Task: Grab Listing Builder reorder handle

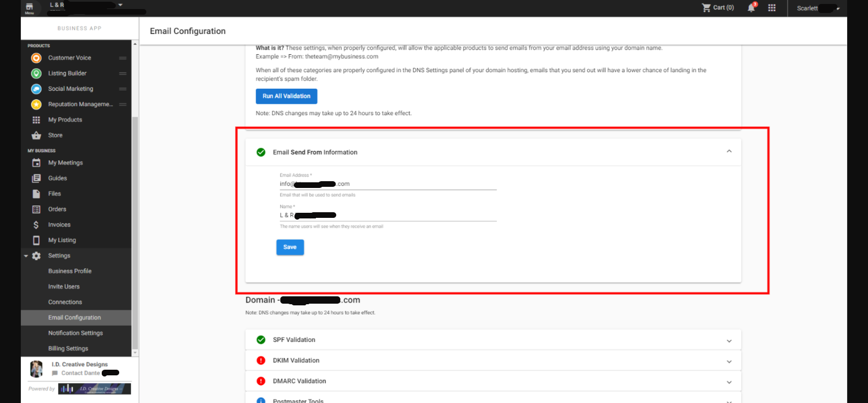Action: [122, 73]
